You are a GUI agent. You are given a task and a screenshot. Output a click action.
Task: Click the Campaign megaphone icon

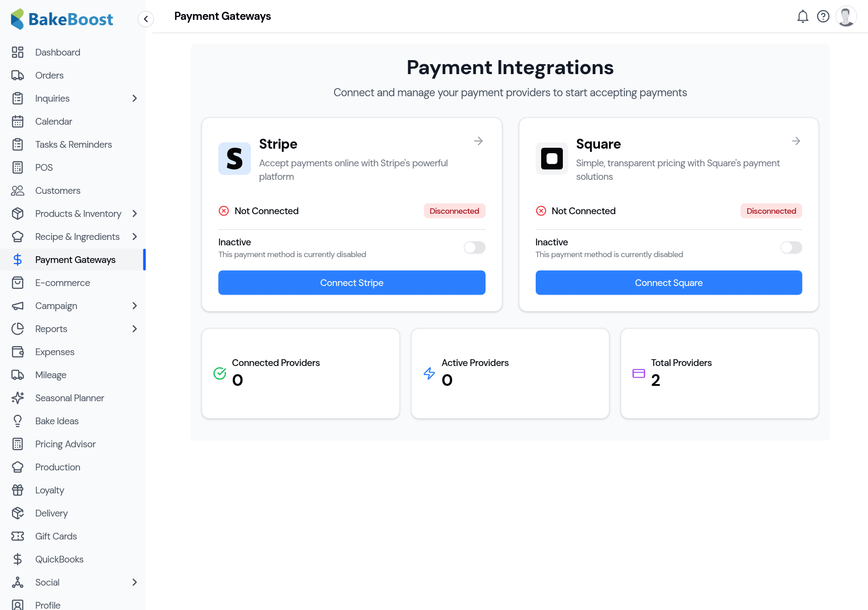(x=18, y=306)
